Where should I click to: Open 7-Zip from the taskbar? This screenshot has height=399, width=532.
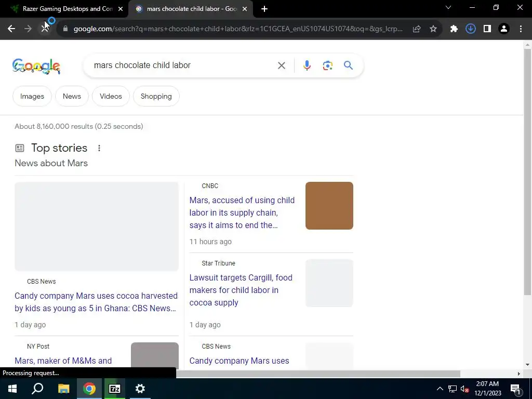click(x=115, y=389)
